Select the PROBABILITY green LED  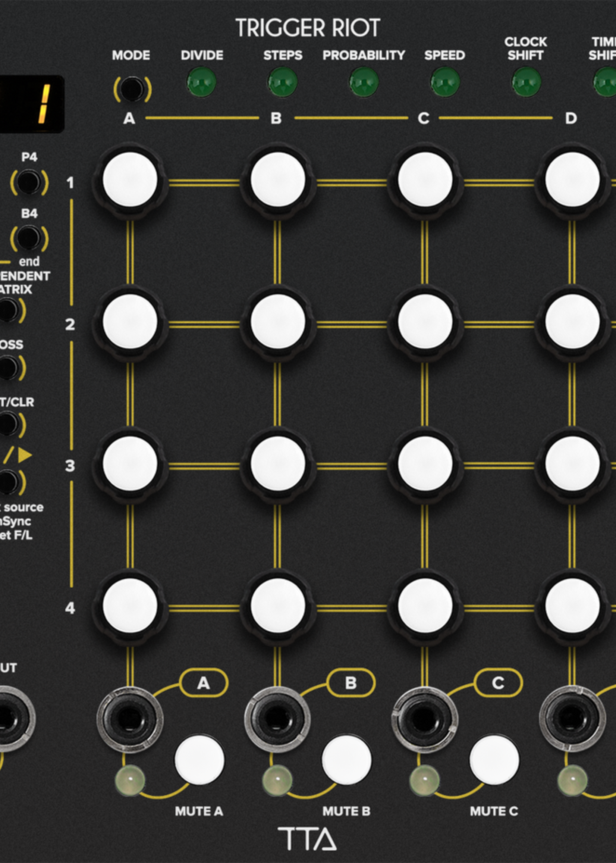tap(364, 82)
